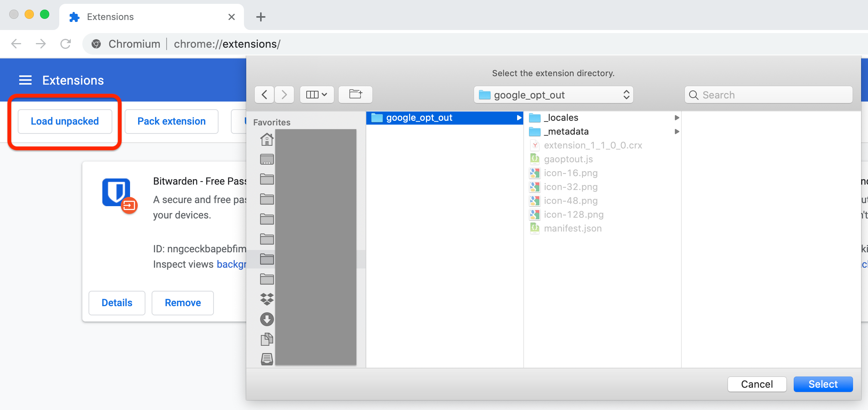Open Details for the Bitwarden extension

click(117, 303)
